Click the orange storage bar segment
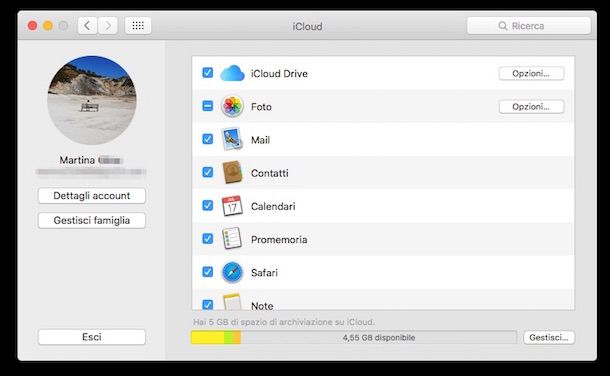Viewport: 610px width, 376px height. point(237,338)
